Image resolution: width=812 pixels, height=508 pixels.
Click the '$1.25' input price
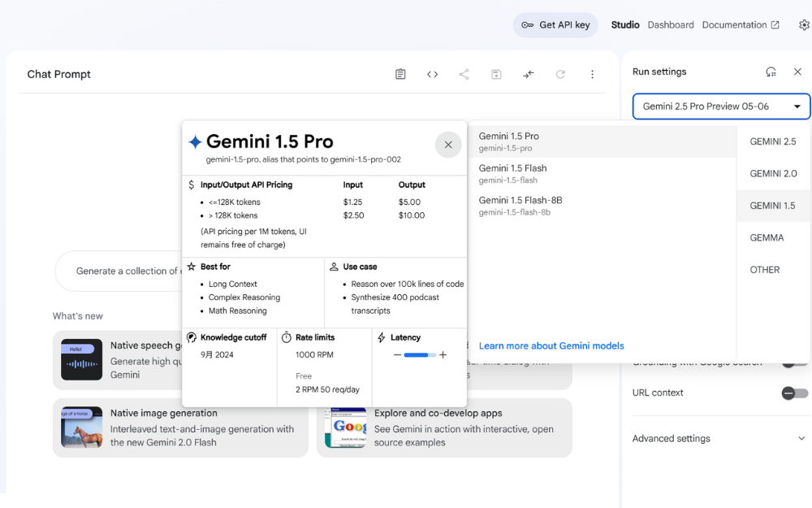[x=352, y=202]
